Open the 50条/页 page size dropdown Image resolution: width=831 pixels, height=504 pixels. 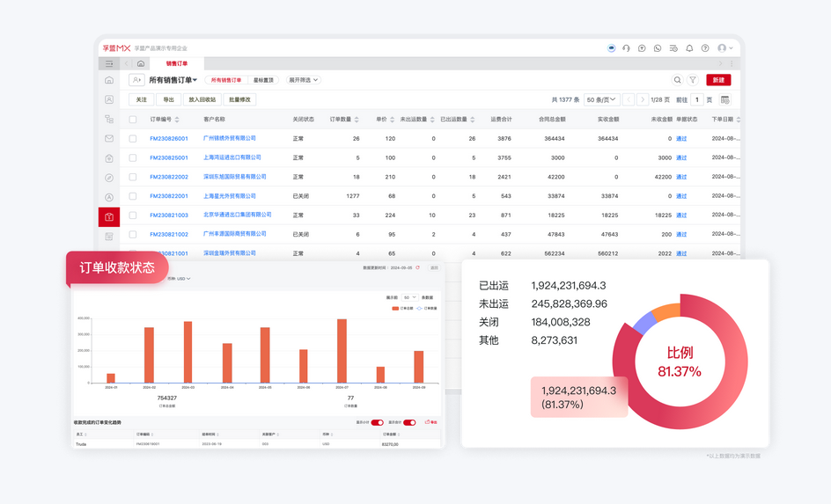(x=601, y=100)
